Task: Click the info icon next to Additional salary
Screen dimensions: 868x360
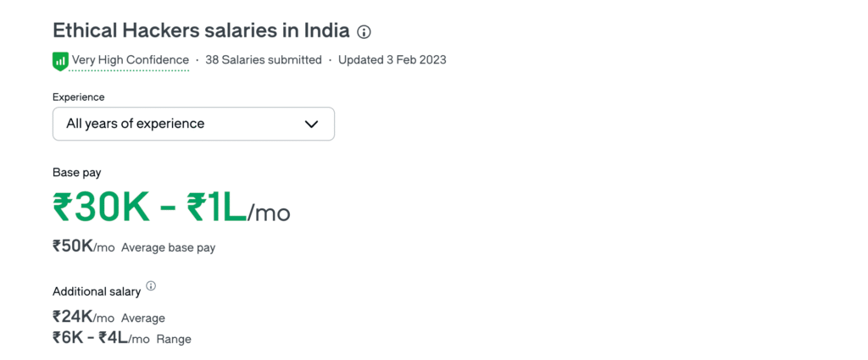Action: (151, 286)
